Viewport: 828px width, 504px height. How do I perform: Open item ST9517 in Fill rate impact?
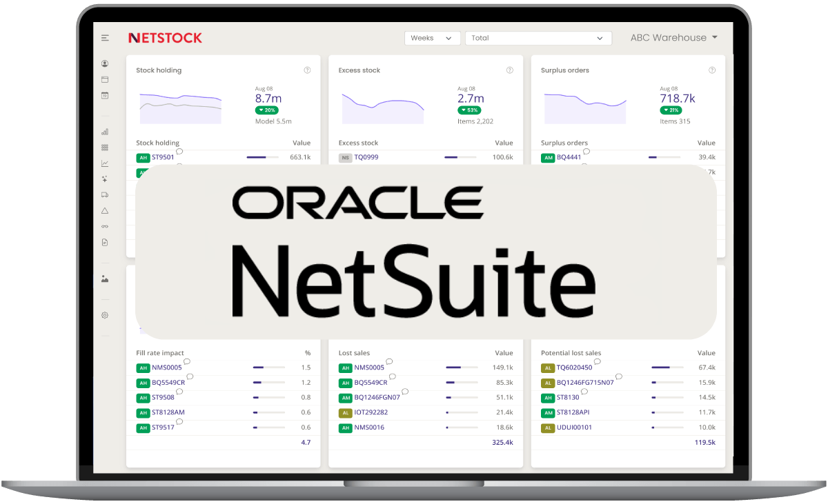tap(163, 427)
